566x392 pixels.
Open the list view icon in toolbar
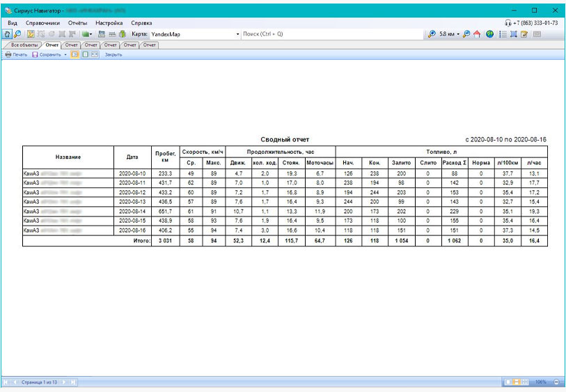tap(503, 34)
